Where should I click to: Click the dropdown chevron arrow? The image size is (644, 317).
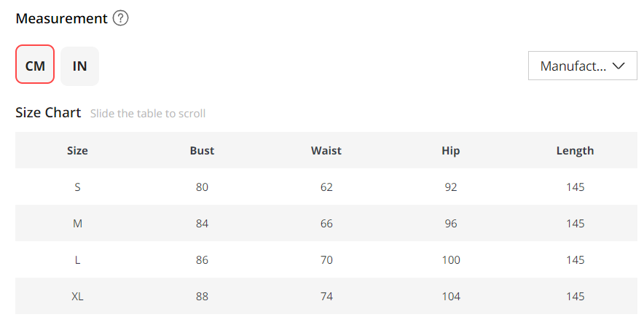[619, 66]
